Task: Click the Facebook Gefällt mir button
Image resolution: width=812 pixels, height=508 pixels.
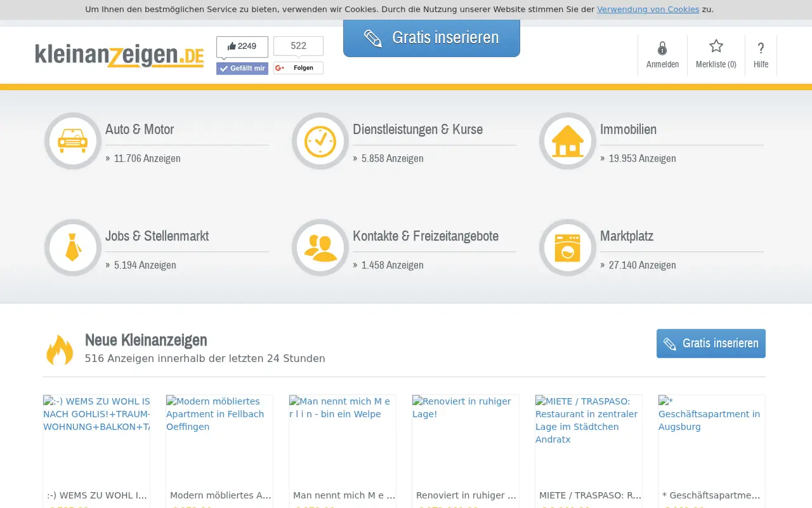Action: pyautogui.click(x=242, y=69)
